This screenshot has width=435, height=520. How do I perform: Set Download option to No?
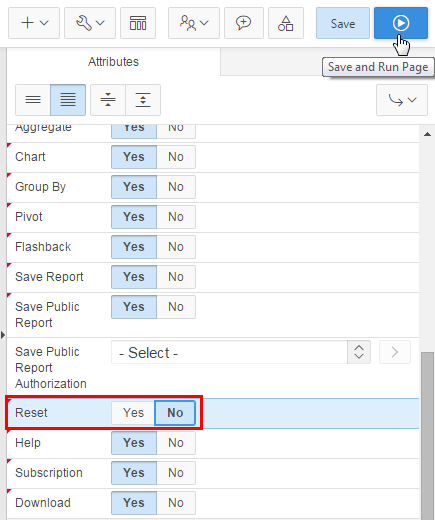pyautogui.click(x=176, y=503)
